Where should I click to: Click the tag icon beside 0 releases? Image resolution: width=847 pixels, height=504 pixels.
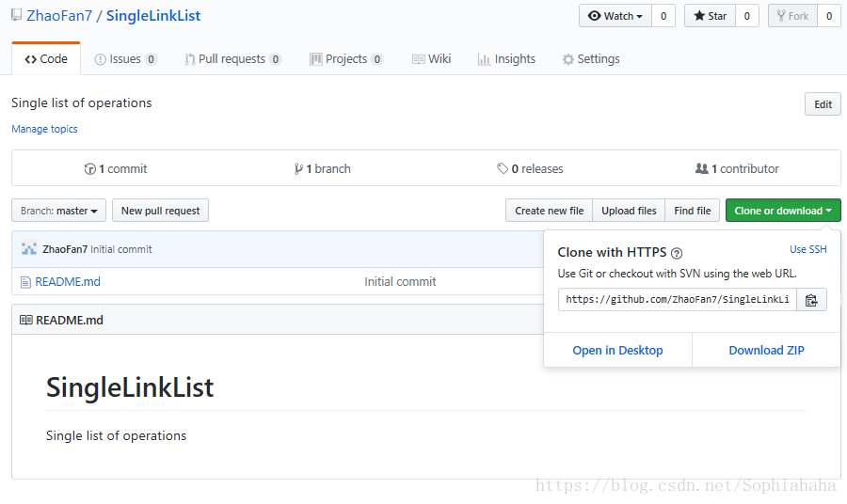503,169
